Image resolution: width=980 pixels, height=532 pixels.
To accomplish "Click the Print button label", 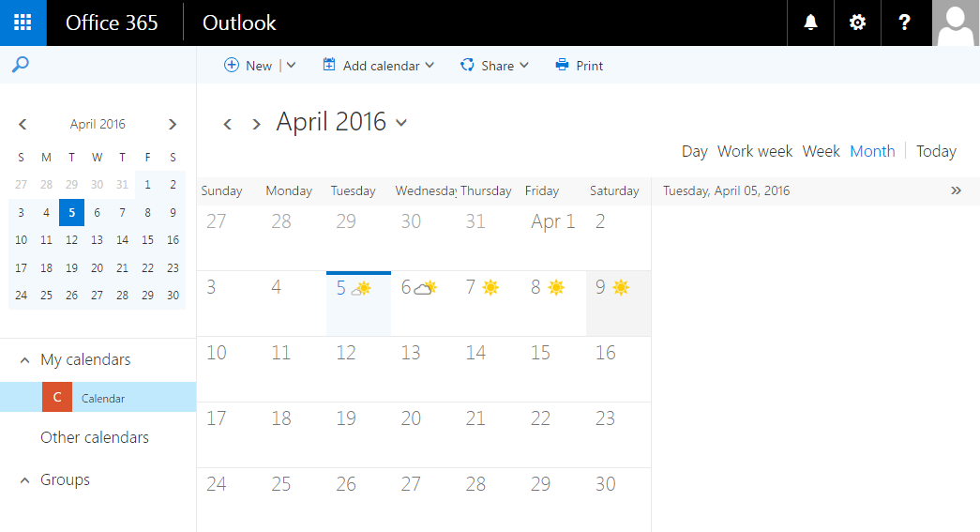I will (589, 66).
